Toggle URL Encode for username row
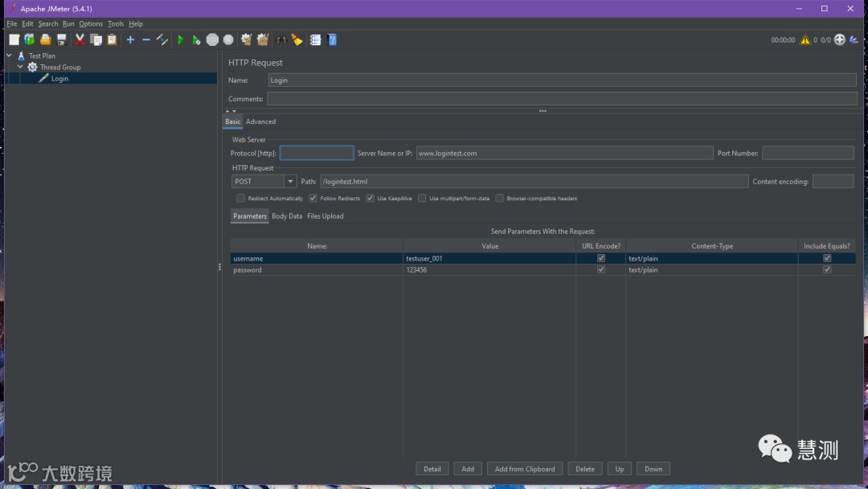 tap(600, 258)
